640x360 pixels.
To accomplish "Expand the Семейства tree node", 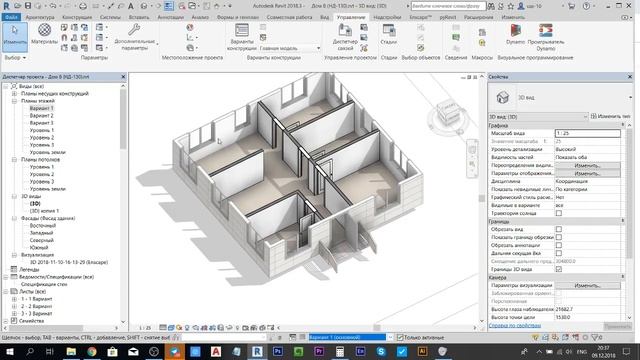I will (6, 321).
